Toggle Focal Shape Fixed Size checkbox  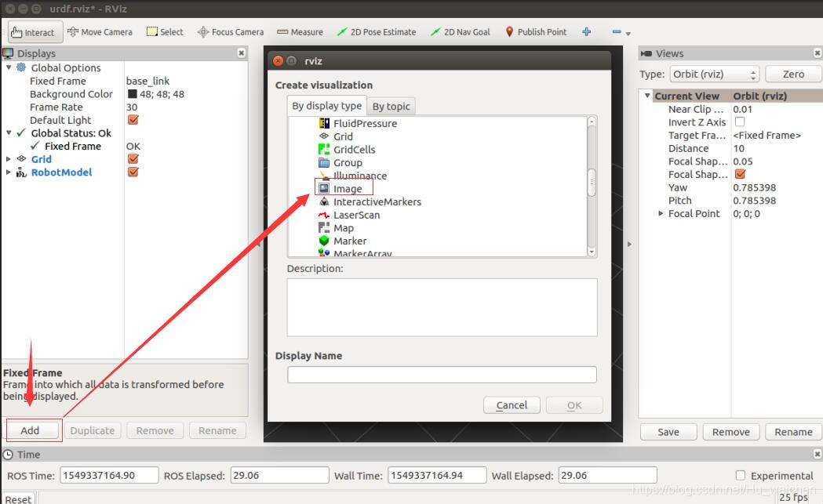pyautogui.click(x=740, y=174)
